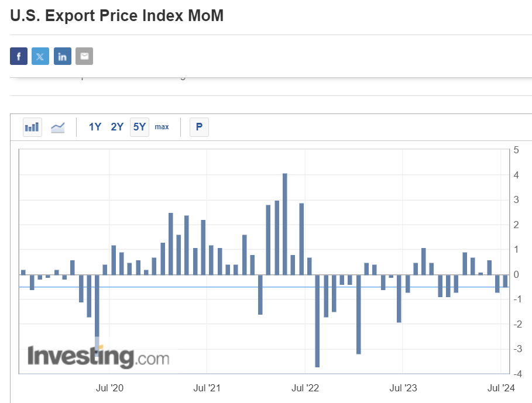Select the 1Y time range
The height and width of the screenshot is (403, 532).
coord(95,126)
